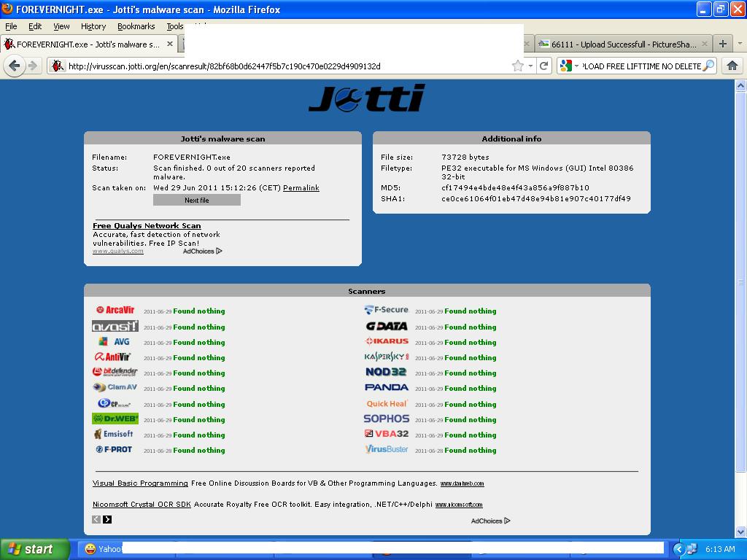
Task: Click the Emsisoft scanner logo
Action: tap(113, 434)
